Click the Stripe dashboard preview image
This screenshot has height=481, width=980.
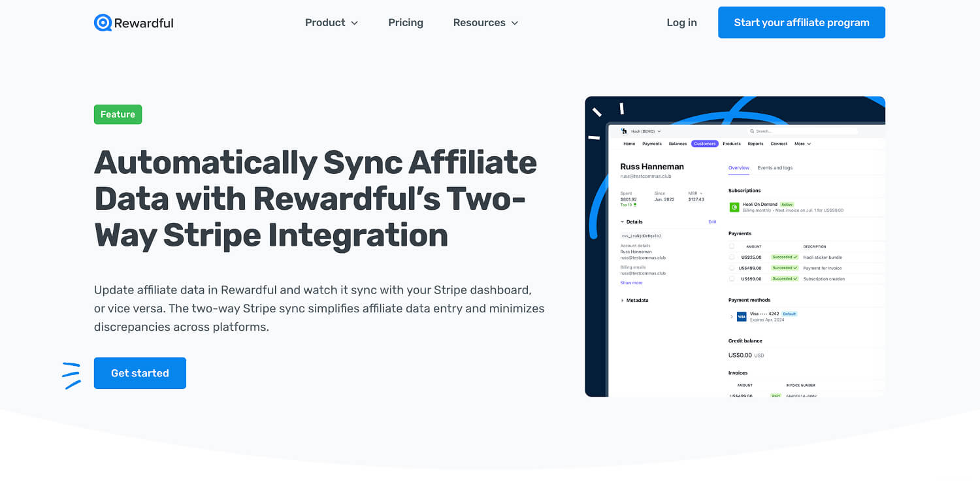[x=735, y=246]
